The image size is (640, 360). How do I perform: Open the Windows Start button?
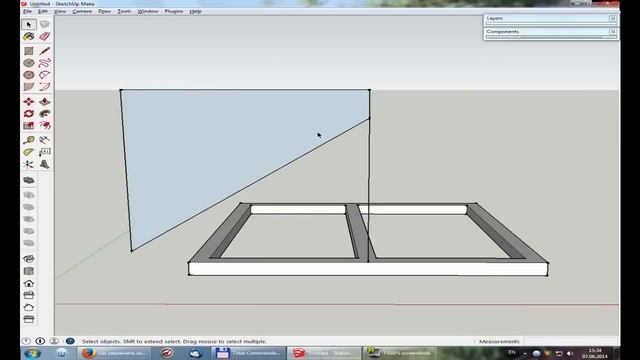pos(32,353)
